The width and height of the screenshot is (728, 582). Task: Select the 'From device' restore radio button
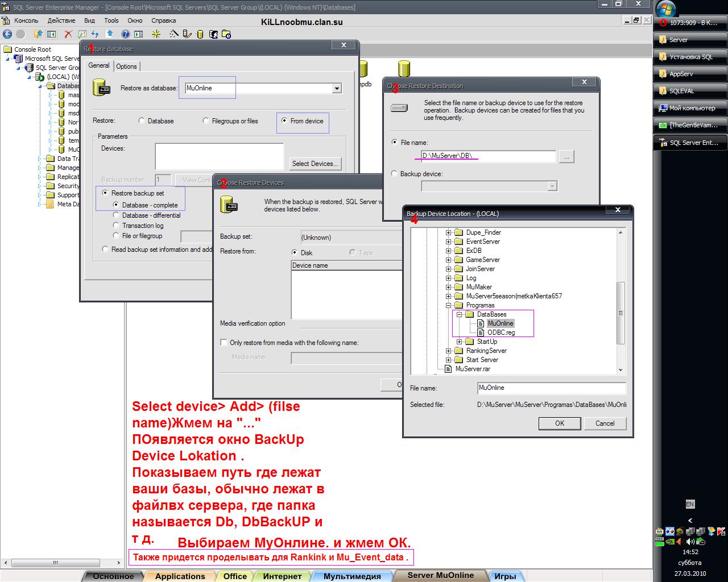pos(284,121)
